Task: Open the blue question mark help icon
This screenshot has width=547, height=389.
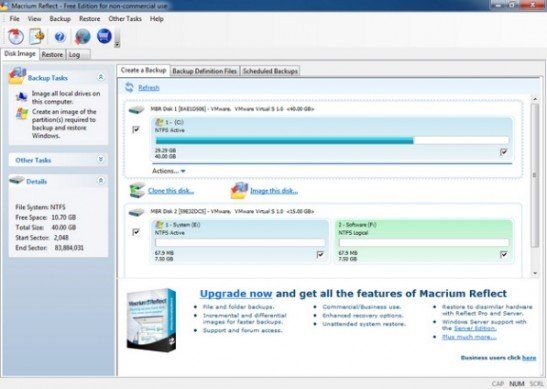Action: pos(60,37)
